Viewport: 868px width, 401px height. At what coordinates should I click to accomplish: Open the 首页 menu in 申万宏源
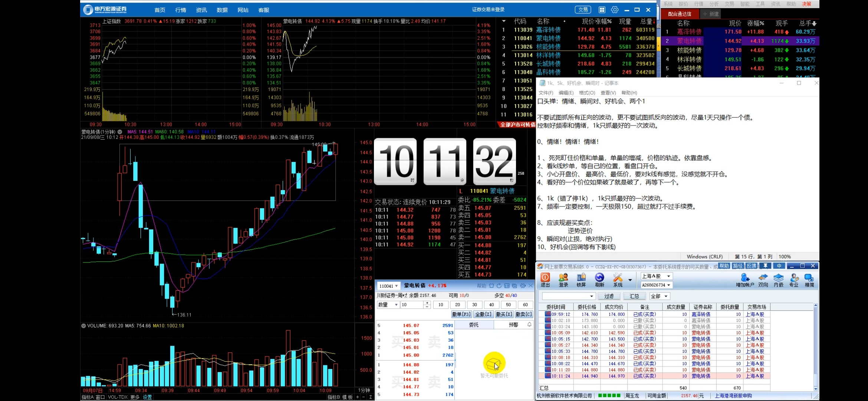tap(160, 10)
